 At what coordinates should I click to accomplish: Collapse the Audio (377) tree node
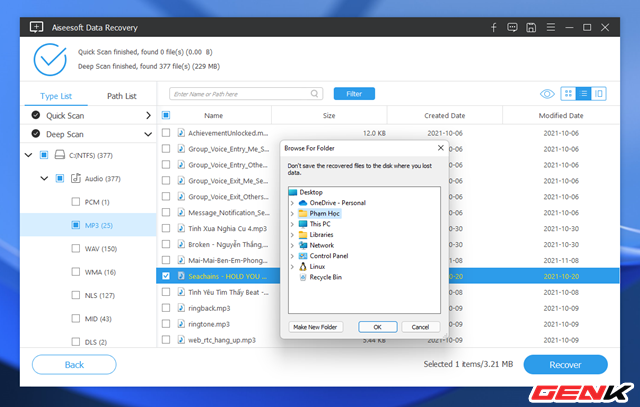pos(44,178)
